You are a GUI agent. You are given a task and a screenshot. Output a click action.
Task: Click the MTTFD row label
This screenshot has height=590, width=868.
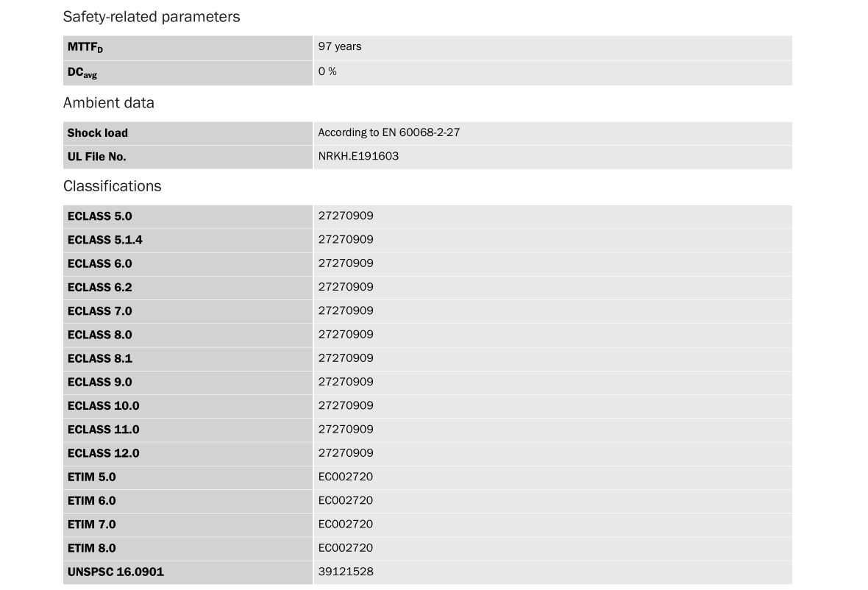(x=85, y=47)
